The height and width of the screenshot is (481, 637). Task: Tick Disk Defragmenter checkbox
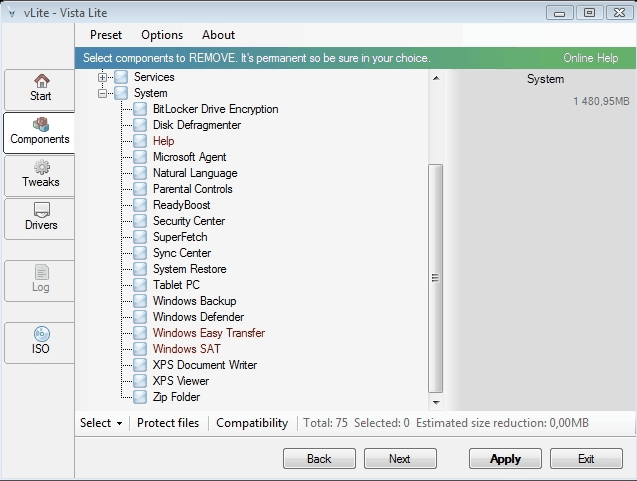140,125
